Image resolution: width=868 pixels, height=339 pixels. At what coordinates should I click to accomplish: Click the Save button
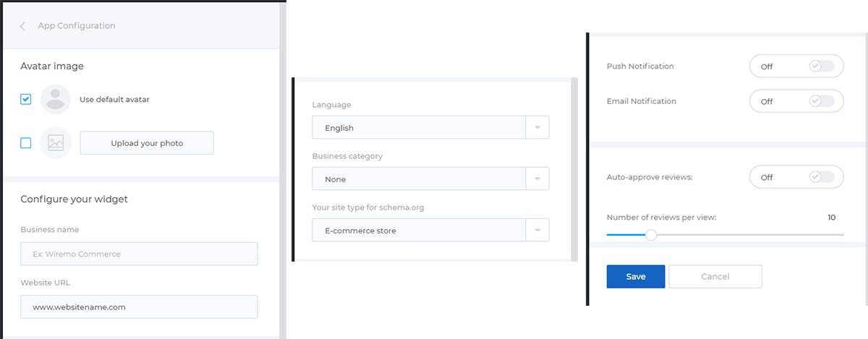point(636,276)
